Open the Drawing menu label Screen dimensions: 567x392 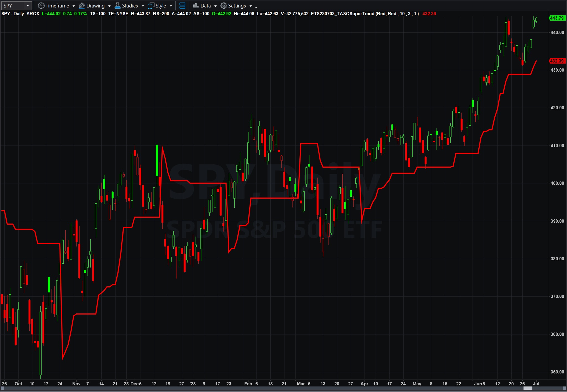click(x=95, y=6)
